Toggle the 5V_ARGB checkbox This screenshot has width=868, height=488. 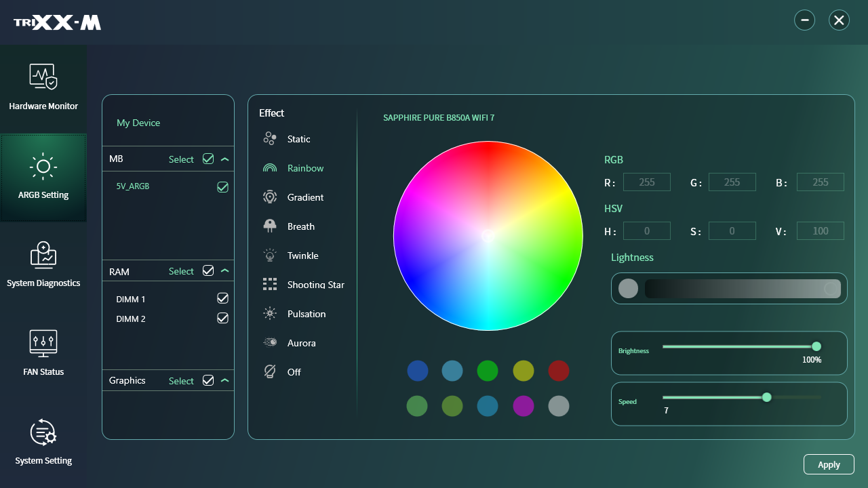[x=222, y=186]
